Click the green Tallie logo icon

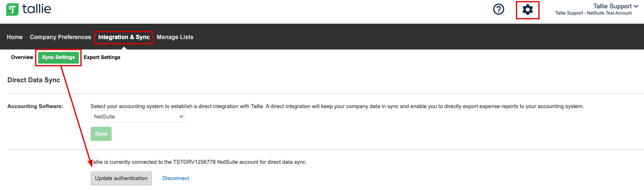12,9
